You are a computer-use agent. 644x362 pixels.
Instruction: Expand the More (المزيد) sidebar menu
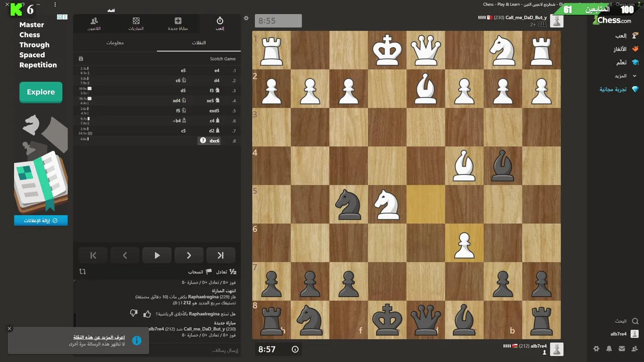(x=625, y=76)
